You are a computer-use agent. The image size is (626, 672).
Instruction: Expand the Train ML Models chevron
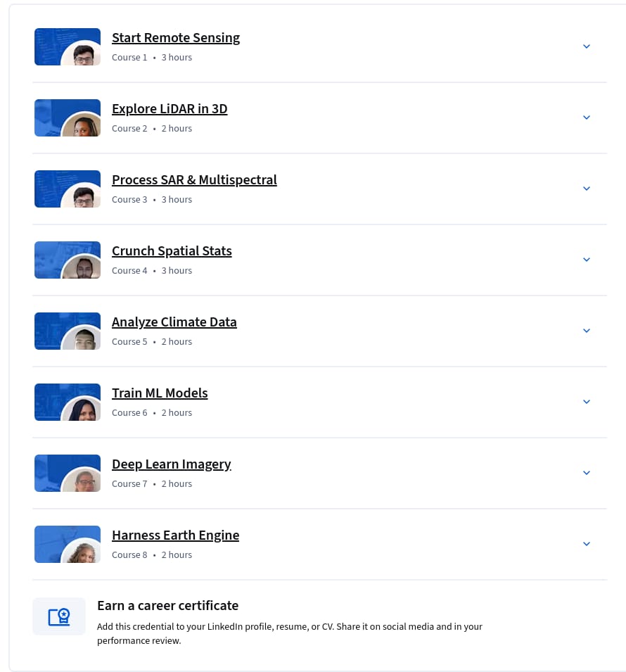pos(587,402)
